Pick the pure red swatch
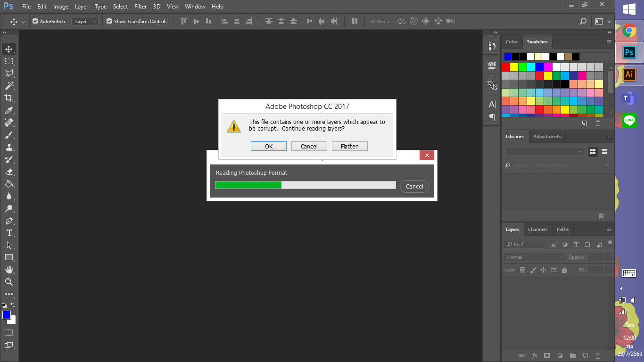The image size is (644, 362). [x=506, y=67]
